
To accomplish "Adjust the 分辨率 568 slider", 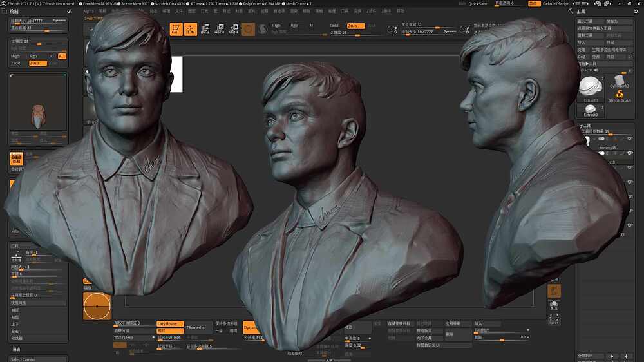I will pos(253,338).
